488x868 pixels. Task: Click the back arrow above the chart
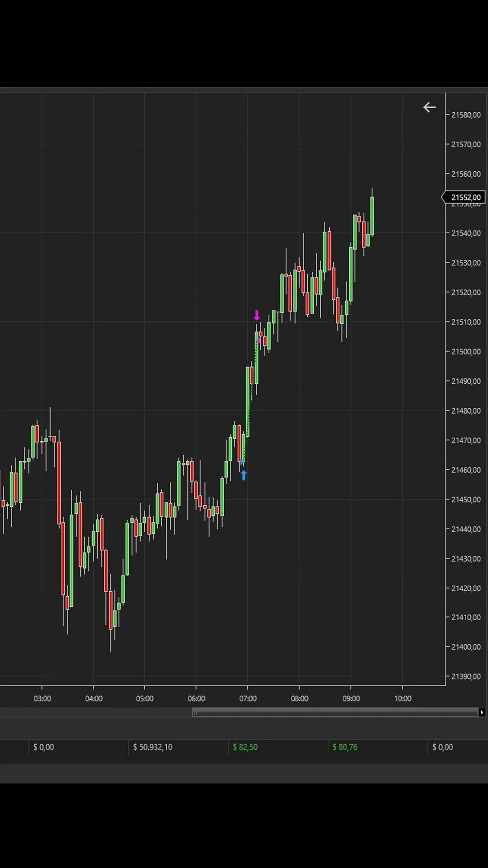tap(429, 107)
